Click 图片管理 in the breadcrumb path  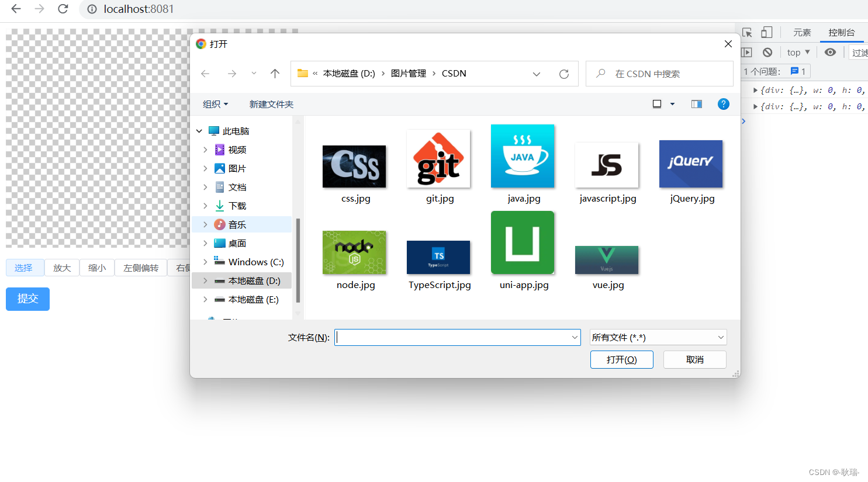(409, 74)
